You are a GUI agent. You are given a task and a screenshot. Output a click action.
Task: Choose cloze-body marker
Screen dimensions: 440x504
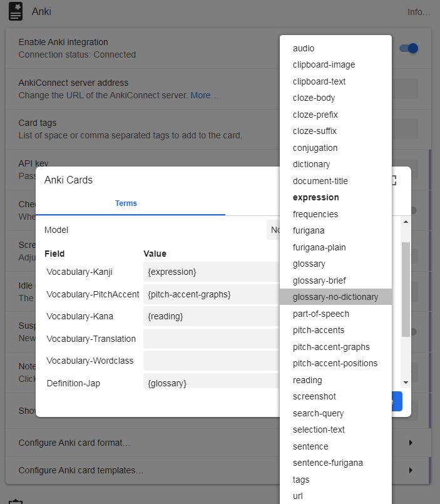pyautogui.click(x=335, y=98)
